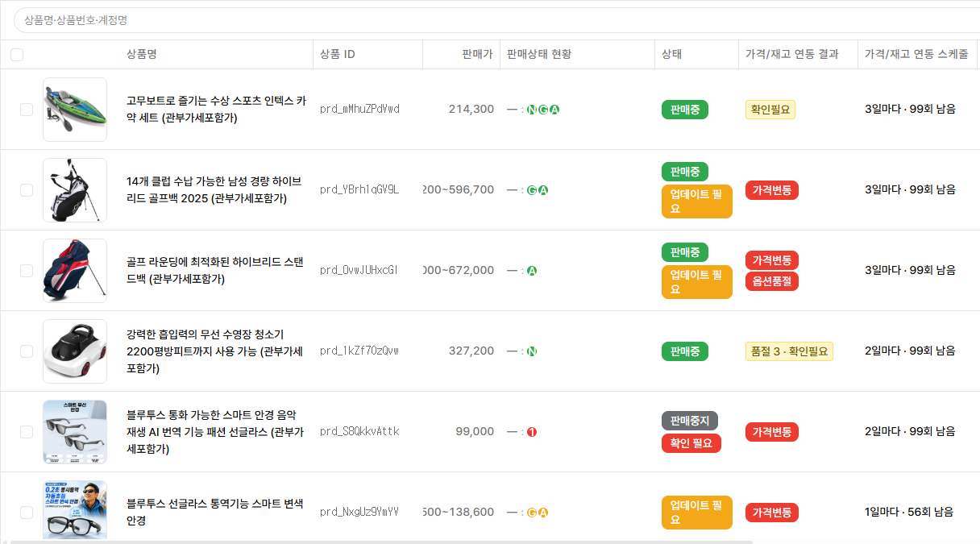Click 가격변동 badge in prd_S8QkkvAttk row
The width and height of the screenshot is (980, 544).
772,432
